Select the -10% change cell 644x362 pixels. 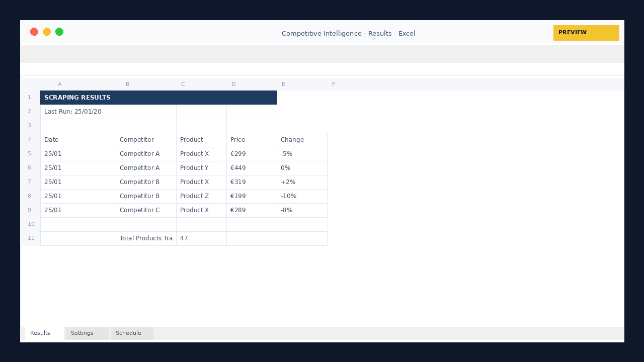[x=302, y=196]
